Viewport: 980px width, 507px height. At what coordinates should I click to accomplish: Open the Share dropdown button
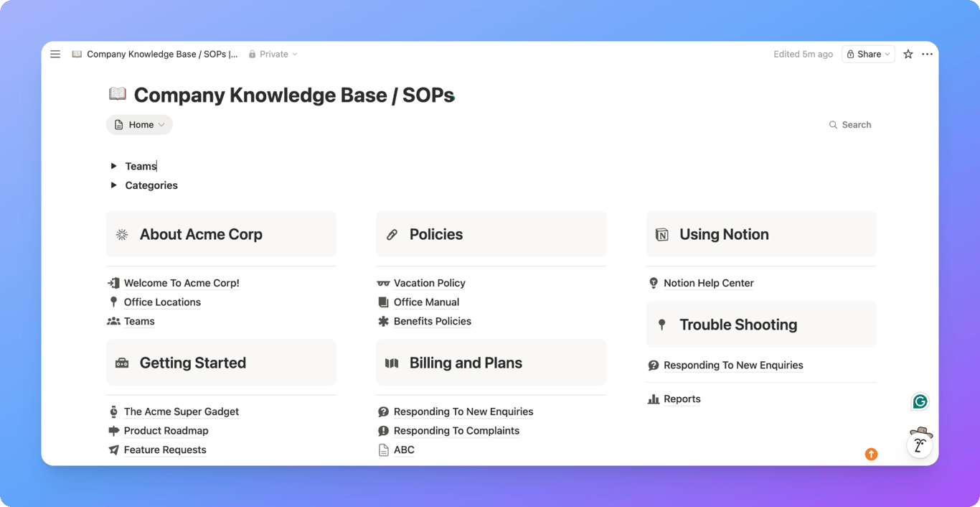point(868,54)
